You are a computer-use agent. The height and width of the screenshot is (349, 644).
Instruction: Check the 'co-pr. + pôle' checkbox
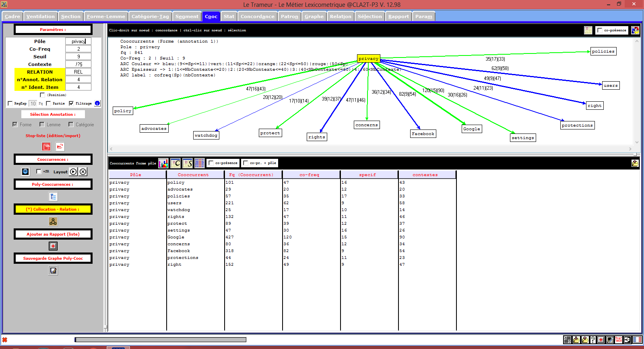pos(246,163)
